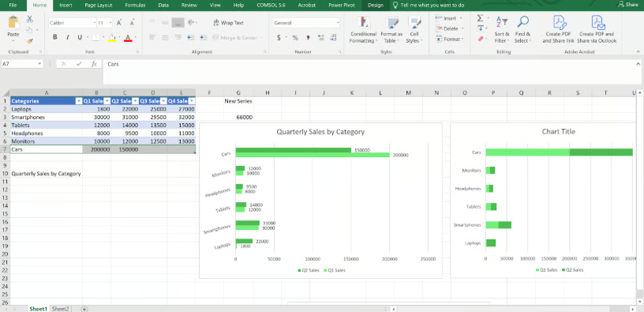Viewport: 644px width, 312px height.
Task: Click the Clear eraser icon
Action: pyautogui.click(x=481, y=39)
